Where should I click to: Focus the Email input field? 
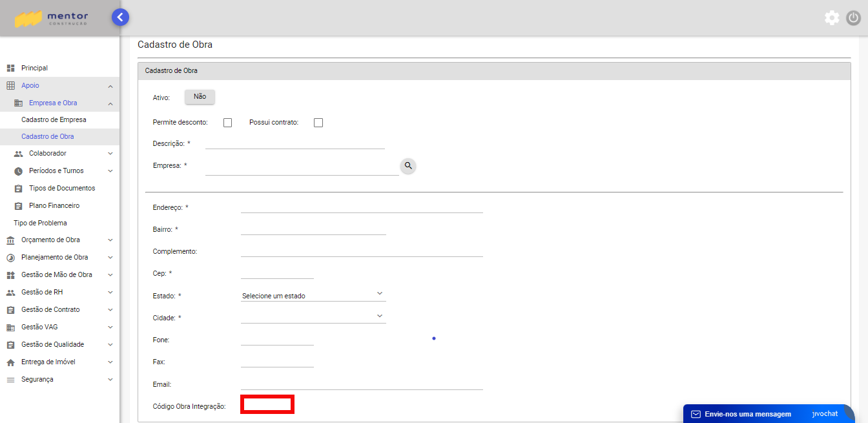[x=362, y=384]
